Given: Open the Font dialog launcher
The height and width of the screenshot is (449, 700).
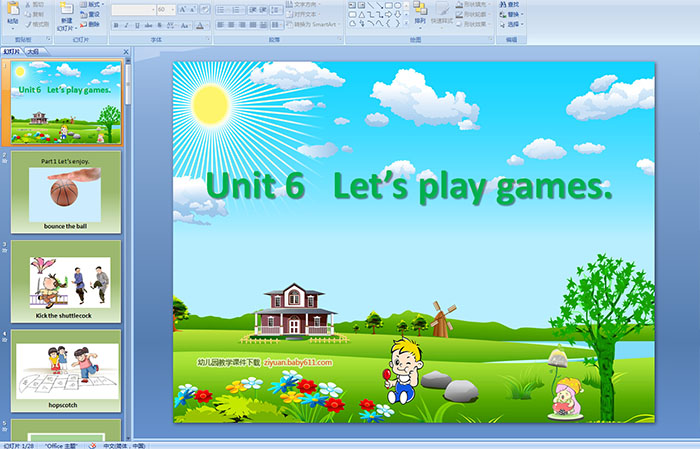Looking at the screenshot, I should pyautogui.click(x=208, y=40).
